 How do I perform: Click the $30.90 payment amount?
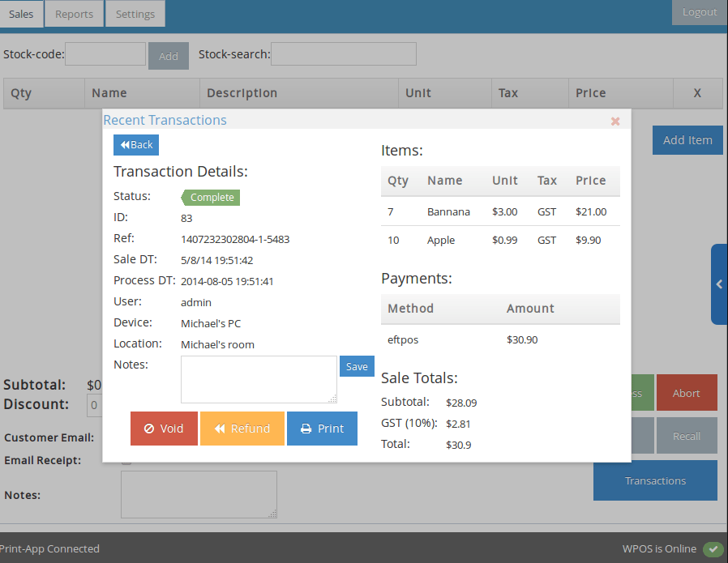coord(522,340)
